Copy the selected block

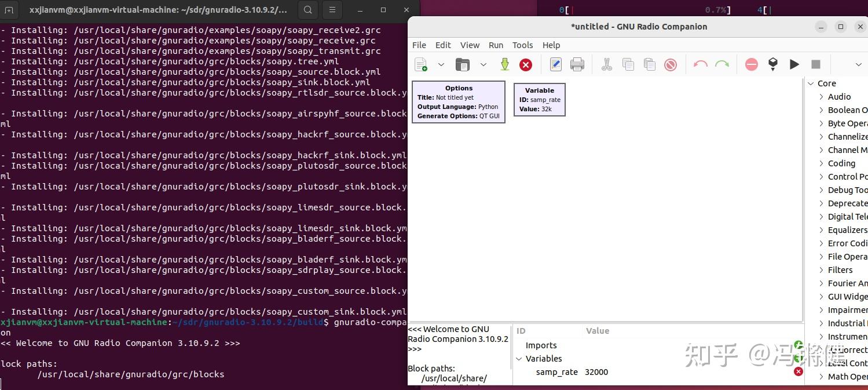click(628, 64)
